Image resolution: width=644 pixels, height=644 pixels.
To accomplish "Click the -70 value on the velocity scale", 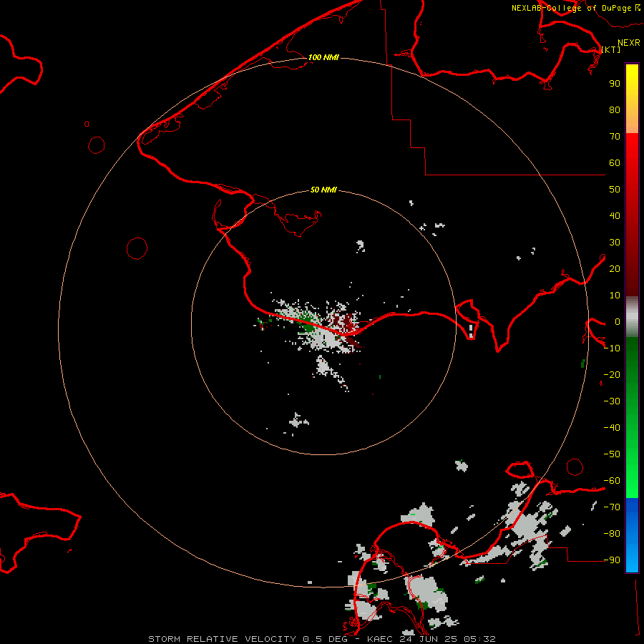I will point(612,507).
